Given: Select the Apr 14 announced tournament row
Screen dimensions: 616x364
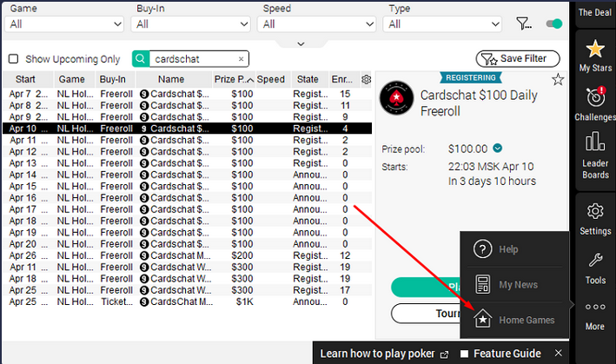Looking at the screenshot, I should (x=187, y=175).
